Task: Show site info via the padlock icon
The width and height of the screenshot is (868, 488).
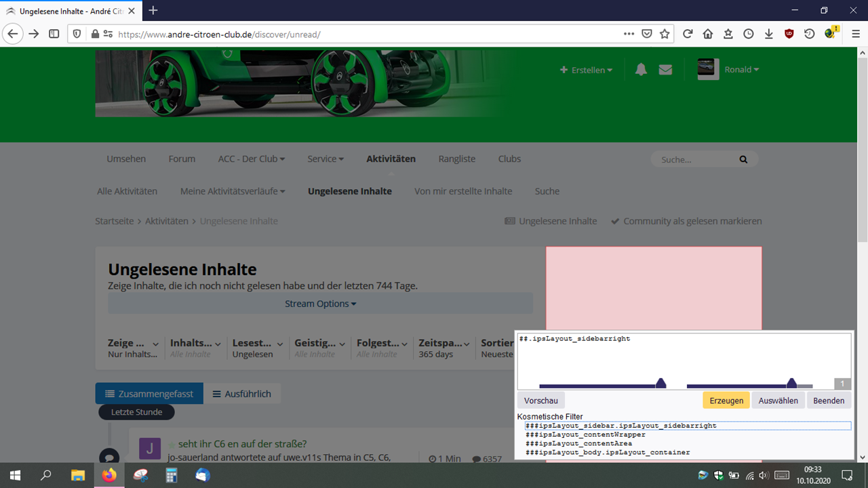Action: [x=95, y=34]
